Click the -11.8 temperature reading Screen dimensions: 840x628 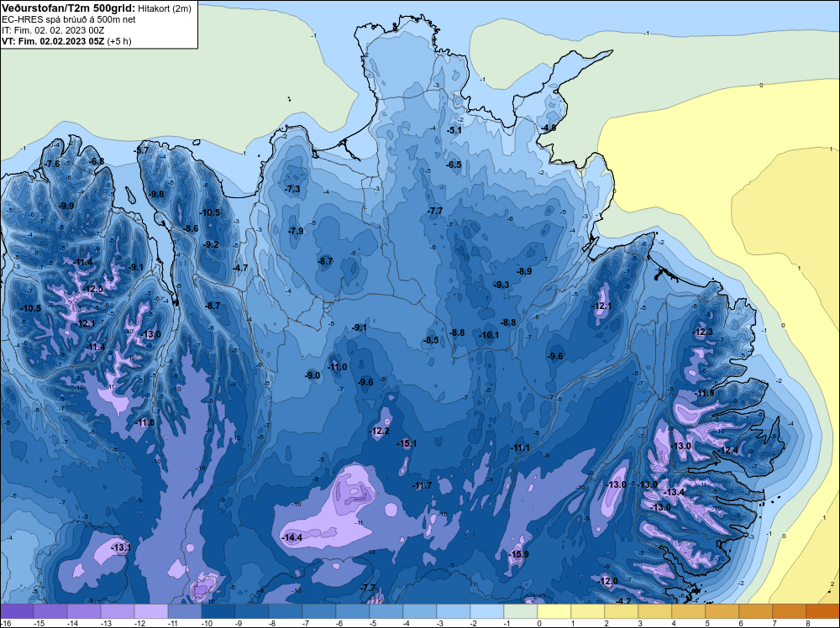pos(145,423)
